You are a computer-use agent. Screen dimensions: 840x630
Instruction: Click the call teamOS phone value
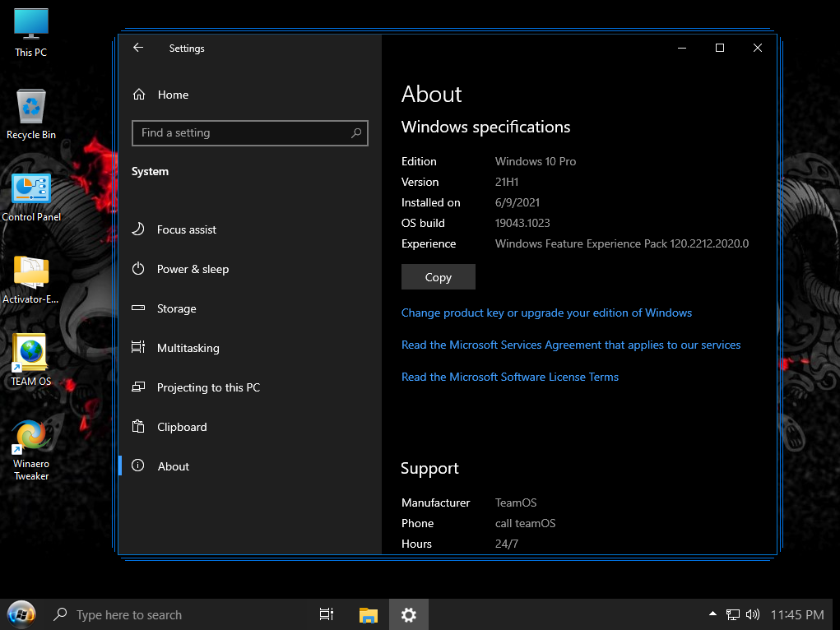point(525,523)
